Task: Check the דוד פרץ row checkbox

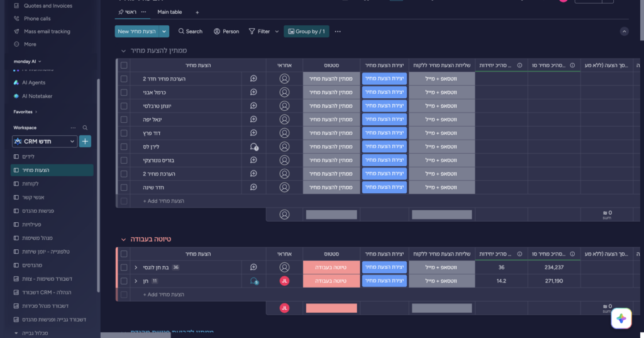Action: (x=124, y=133)
